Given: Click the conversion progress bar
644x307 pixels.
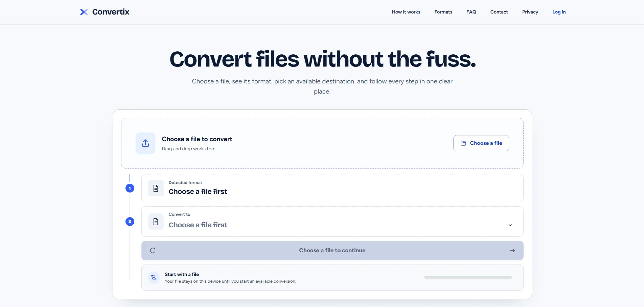Looking at the screenshot, I should click(x=468, y=278).
